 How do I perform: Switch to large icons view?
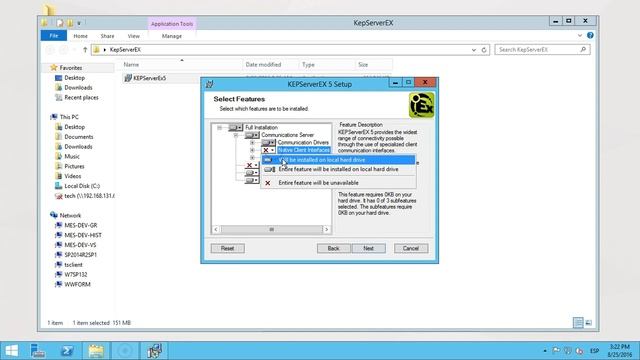point(589,323)
